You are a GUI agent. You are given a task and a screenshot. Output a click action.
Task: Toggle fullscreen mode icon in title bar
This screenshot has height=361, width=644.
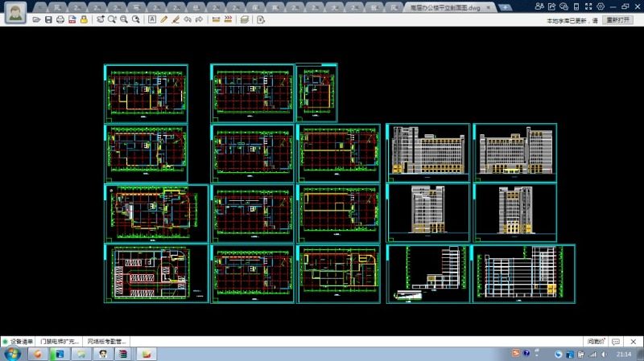[588, 6]
